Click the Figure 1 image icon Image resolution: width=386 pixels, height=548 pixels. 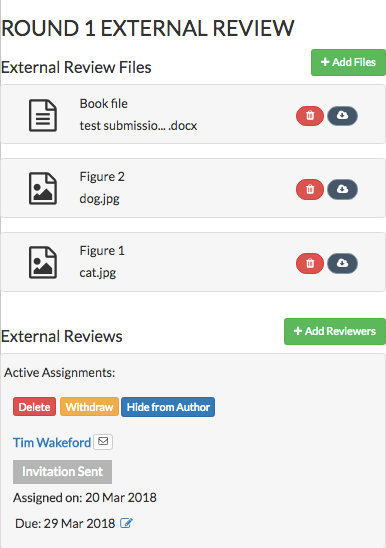[43, 262]
